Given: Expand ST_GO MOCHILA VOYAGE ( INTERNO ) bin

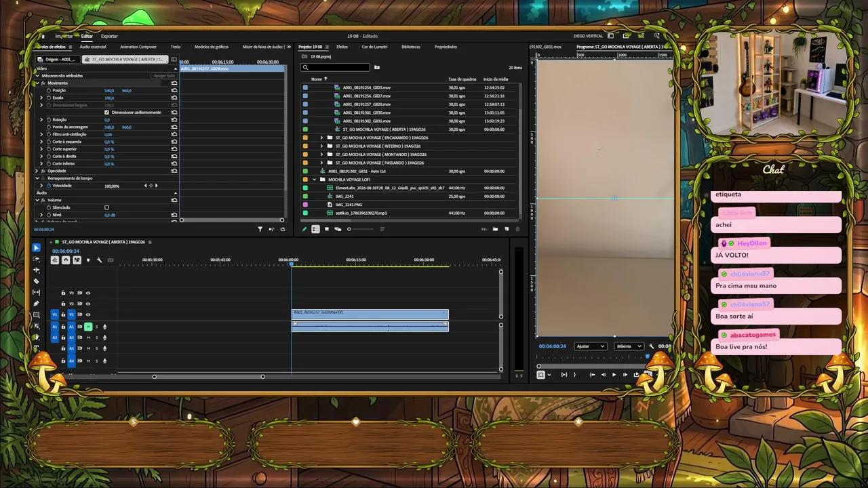Looking at the screenshot, I should click(321, 146).
